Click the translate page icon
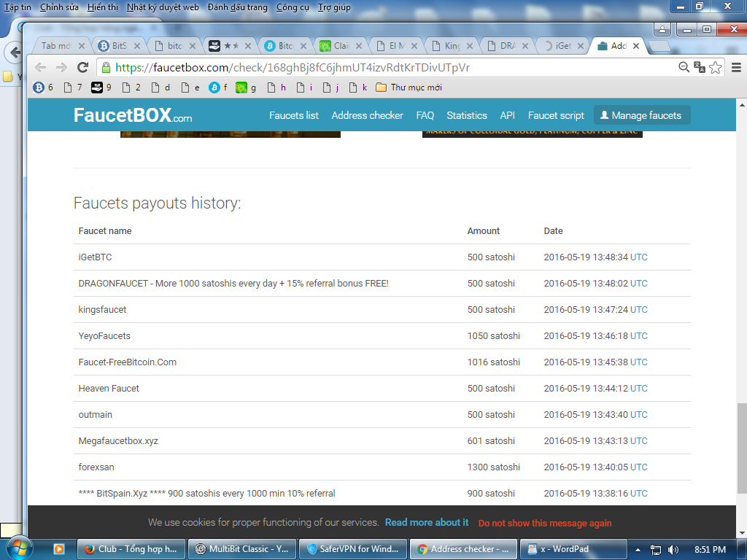 click(700, 67)
